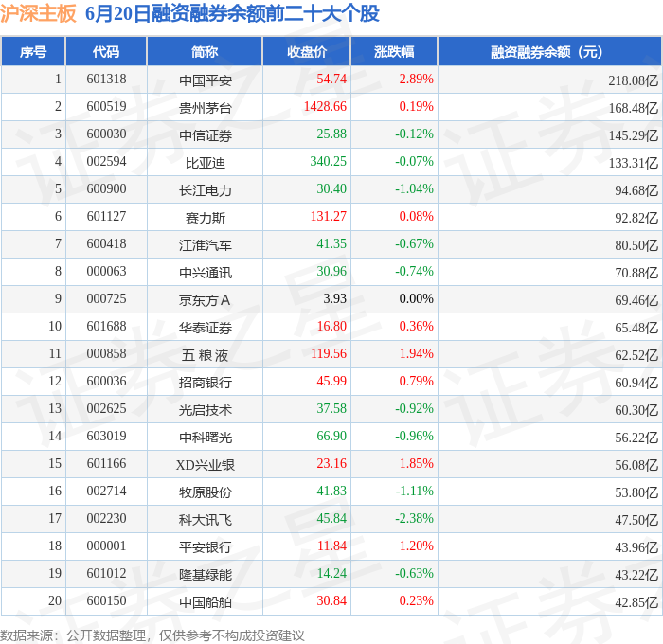
Task: Click stock name 平安银行
Action: coord(206,547)
